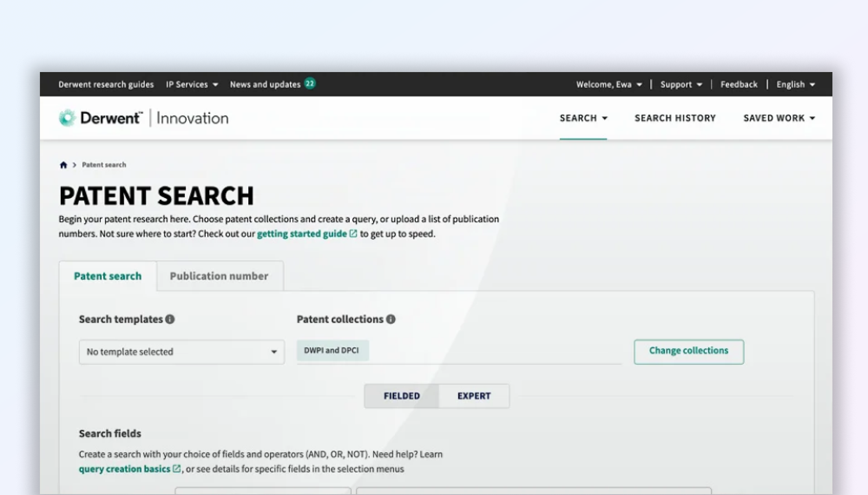Click the home breadcrumb icon
The image size is (868, 495).
tap(63, 165)
